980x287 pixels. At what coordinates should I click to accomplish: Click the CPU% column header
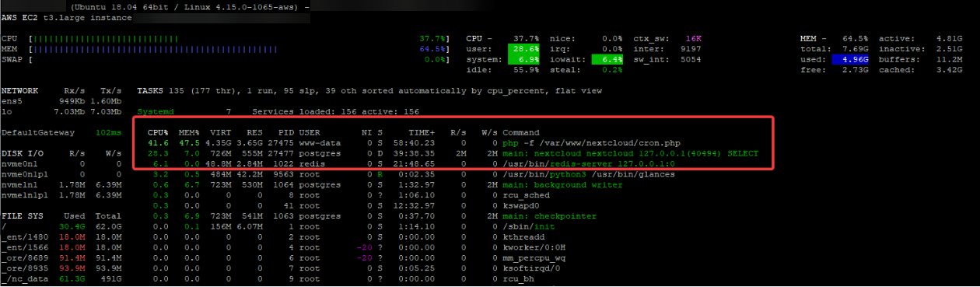tap(157, 133)
